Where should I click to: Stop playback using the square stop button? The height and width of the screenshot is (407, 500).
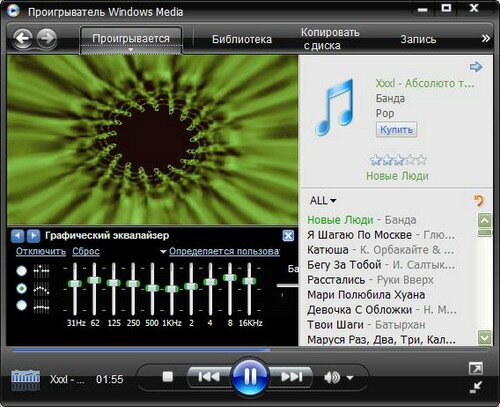(168, 377)
